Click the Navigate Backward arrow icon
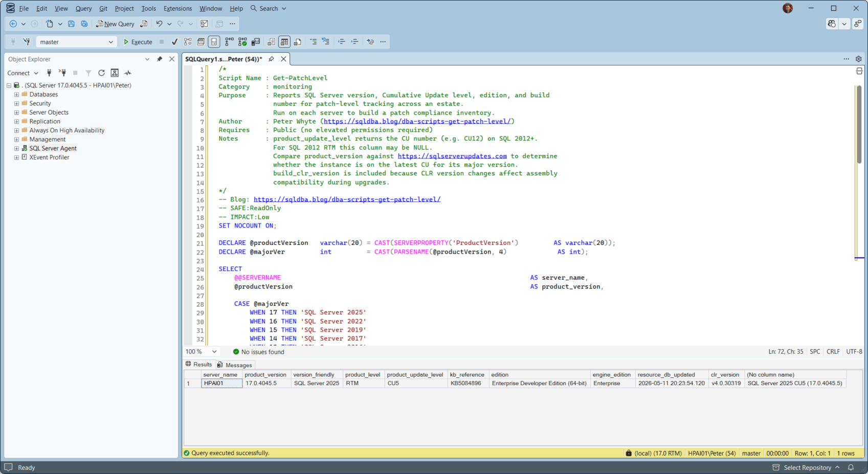 click(13, 24)
